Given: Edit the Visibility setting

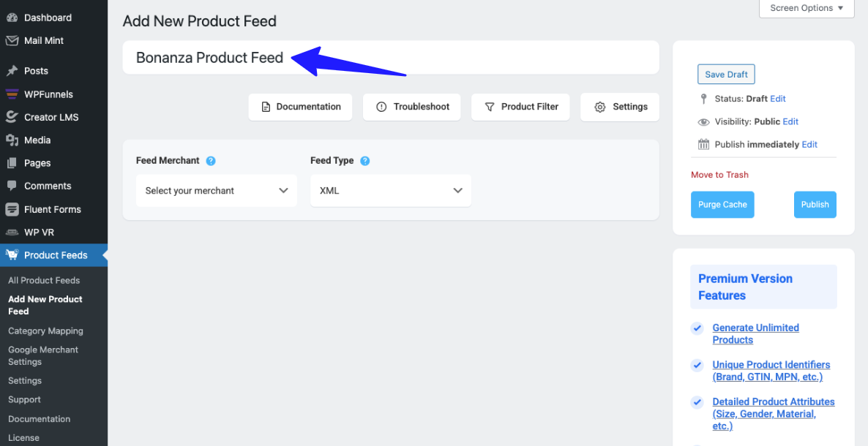Looking at the screenshot, I should [790, 121].
